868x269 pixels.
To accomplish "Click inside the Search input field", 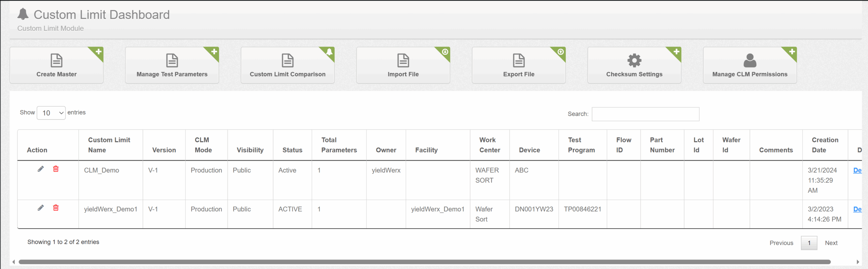I will [x=645, y=114].
